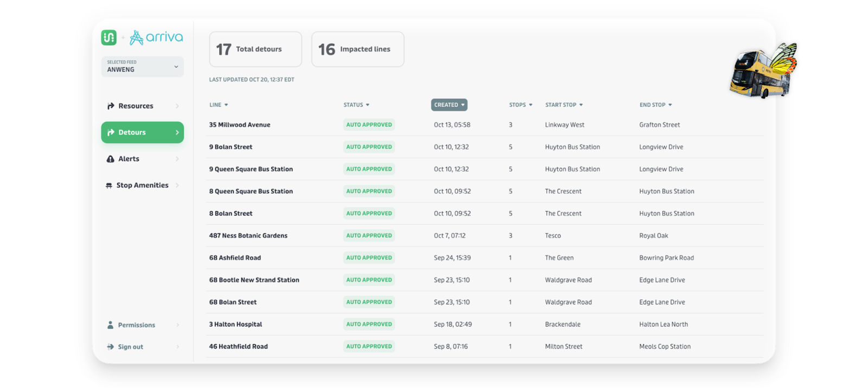The image size is (868, 392).
Task: Click the 16 Impacted lines card
Action: (x=358, y=49)
